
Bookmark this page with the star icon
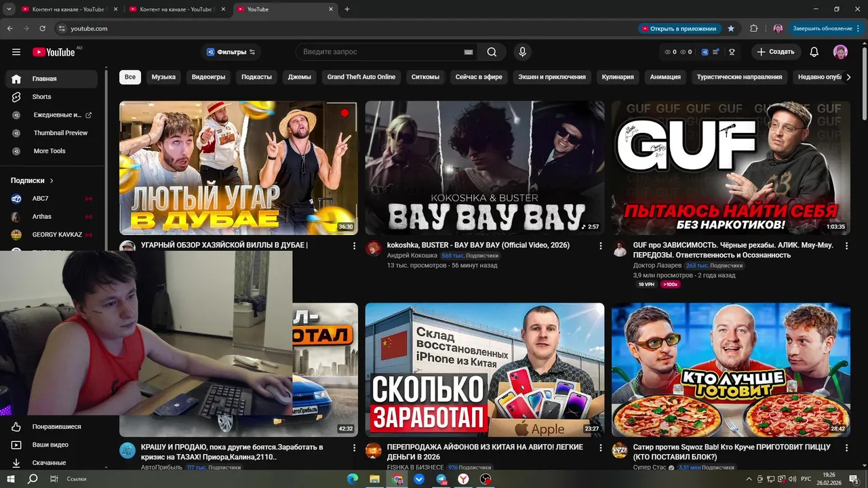click(x=731, y=28)
